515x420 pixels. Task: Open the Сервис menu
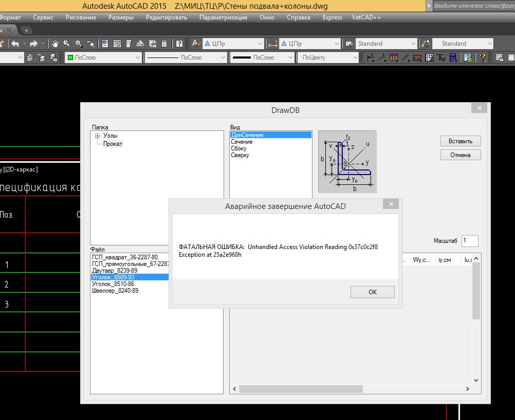tap(43, 17)
